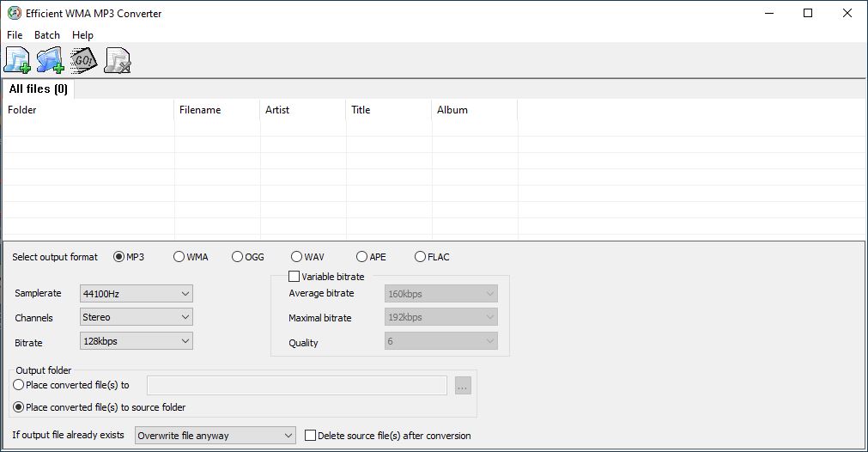
Task: Open the Maximal bitrate 192kbps dropdown
Action: click(441, 317)
